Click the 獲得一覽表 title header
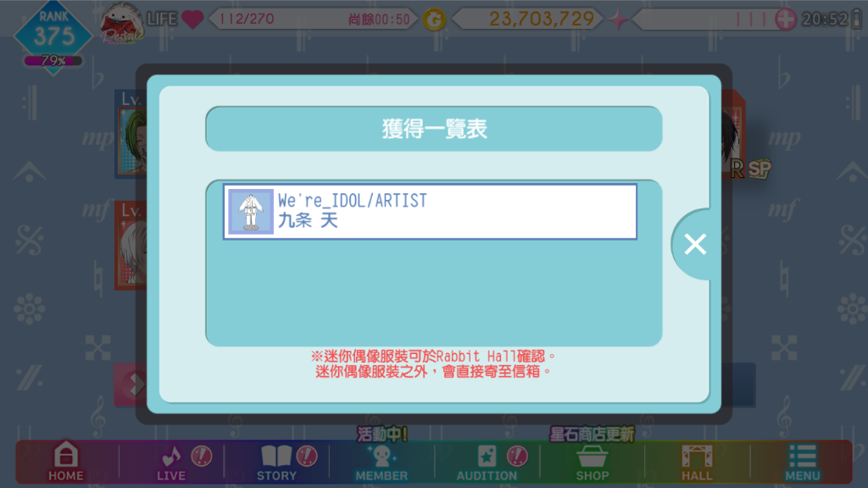 click(x=434, y=129)
